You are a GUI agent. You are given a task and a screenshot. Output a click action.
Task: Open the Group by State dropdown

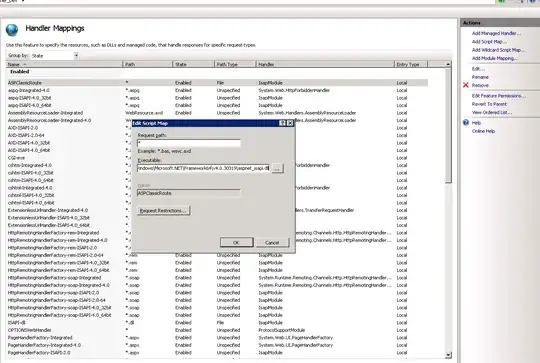(76, 55)
